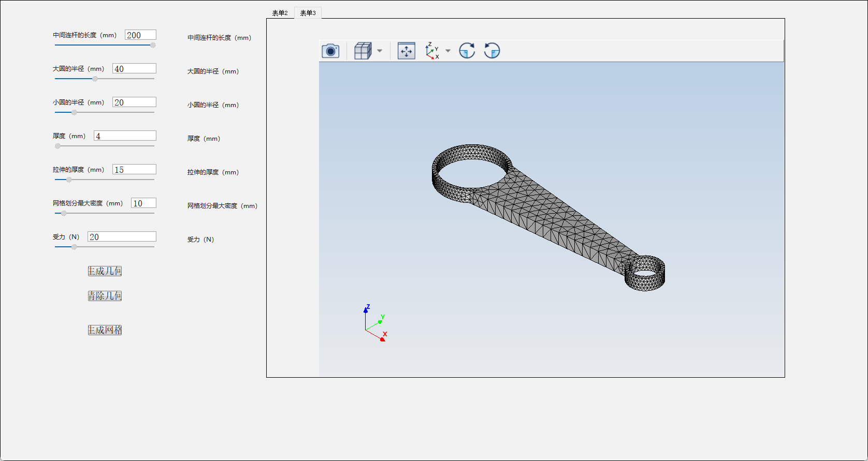Click the right-column 受力 (N) label
The height and width of the screenshot is (461, 868).
[x=200, y=240]
